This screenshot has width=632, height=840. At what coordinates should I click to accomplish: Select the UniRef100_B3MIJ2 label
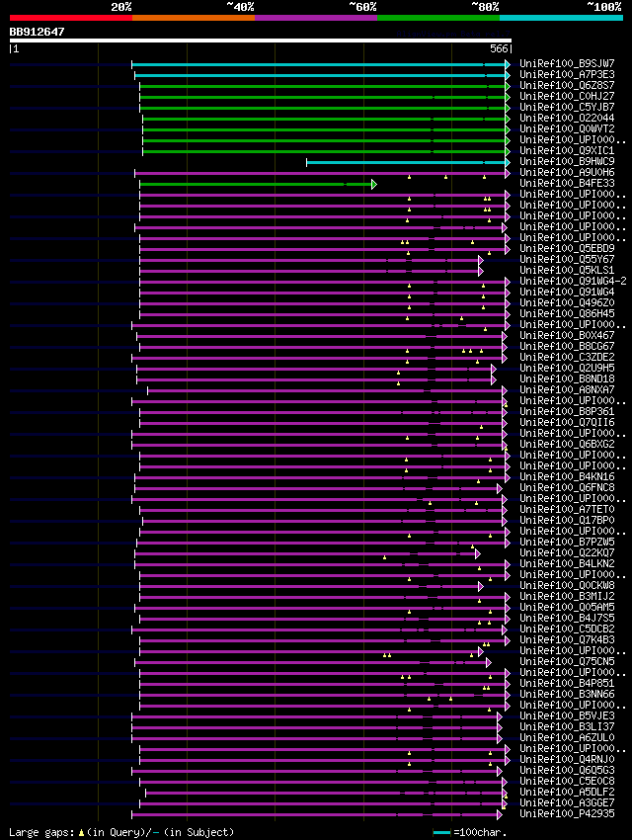point(567,596)
